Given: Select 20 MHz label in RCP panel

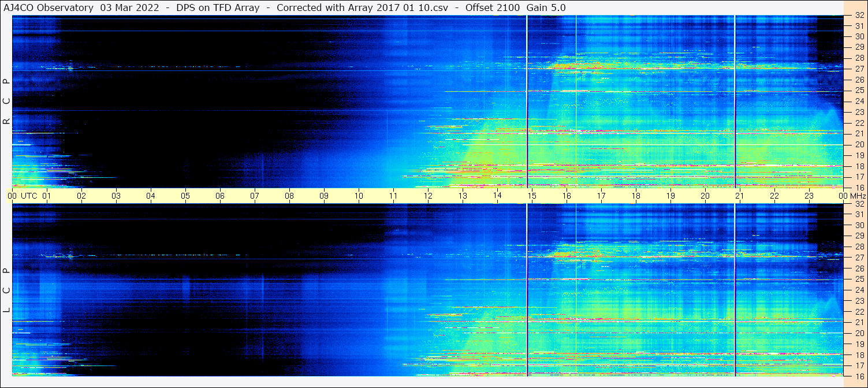Looking at the screenshot, I should tap(859, 144).
